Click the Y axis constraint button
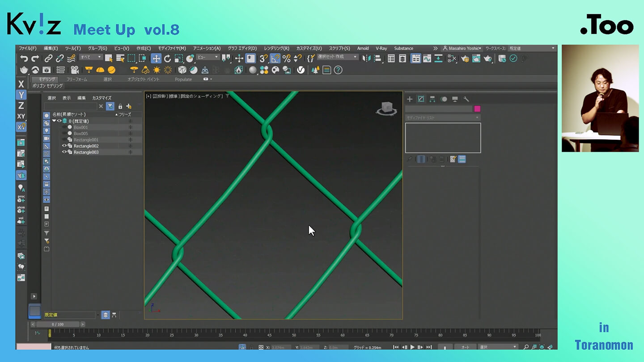 [x=21, y=95]
